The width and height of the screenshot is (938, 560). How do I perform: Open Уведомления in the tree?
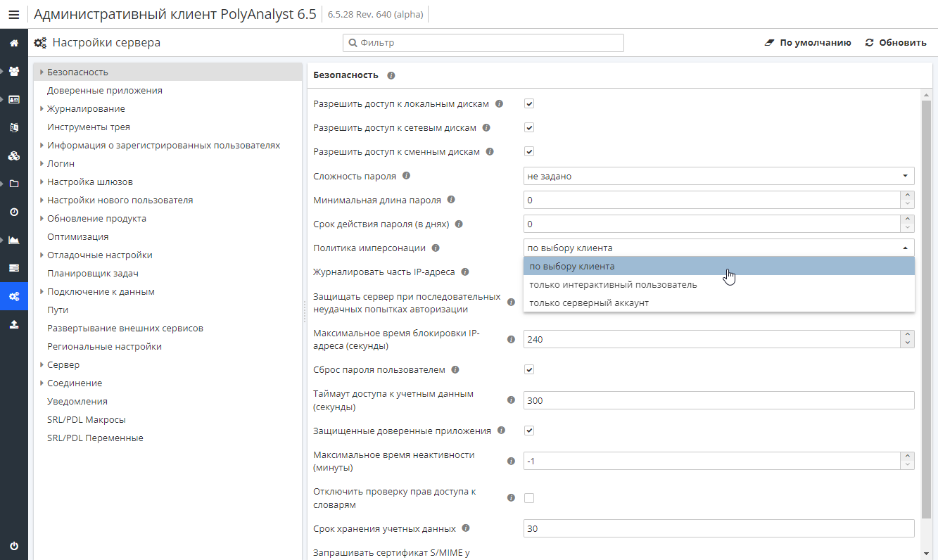[x=77, y=402]
